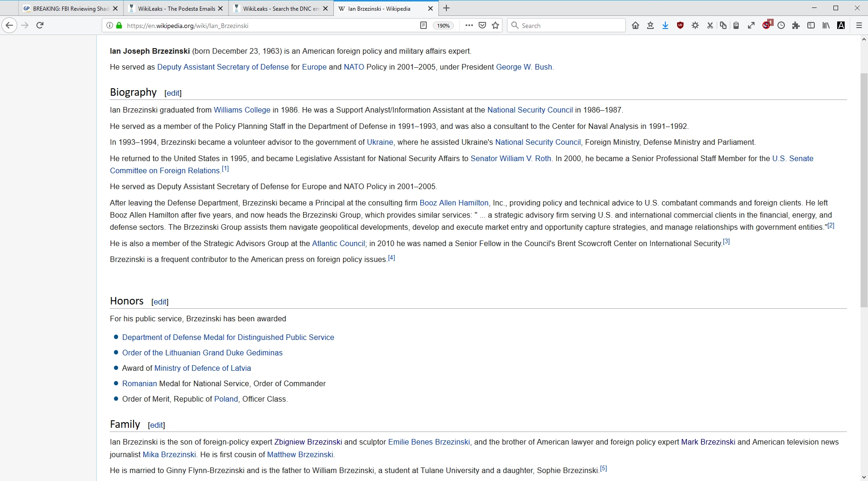Open 'Deputy Assistant Secretary of Defense' link
The height and width of the screenshot is (481, 868).
point(223,67)
